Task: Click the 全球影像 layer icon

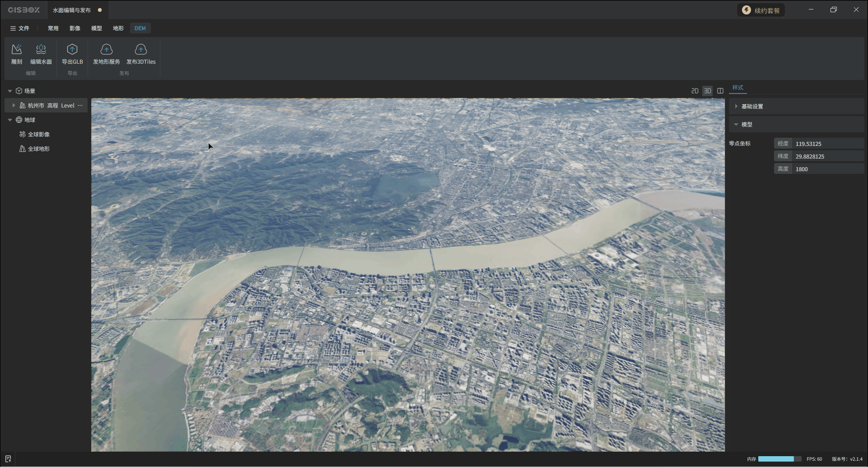Action: click(x=22, y=134)
